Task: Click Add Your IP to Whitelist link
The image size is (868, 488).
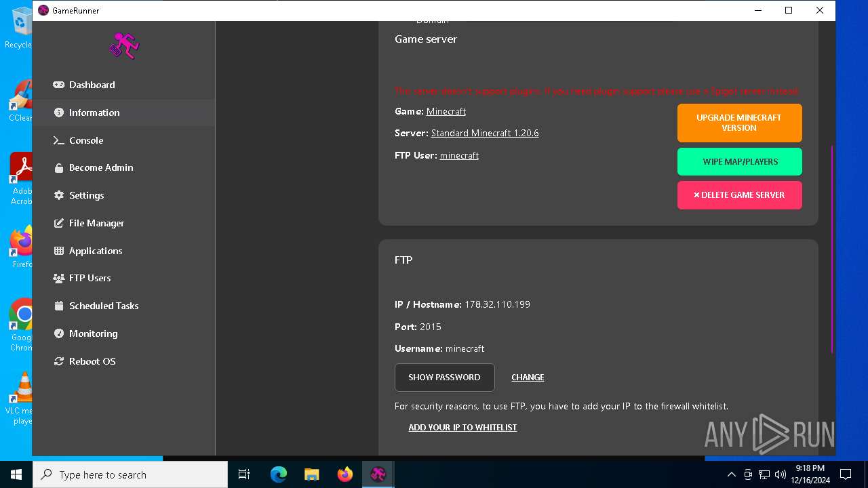Action: (462, 428)
